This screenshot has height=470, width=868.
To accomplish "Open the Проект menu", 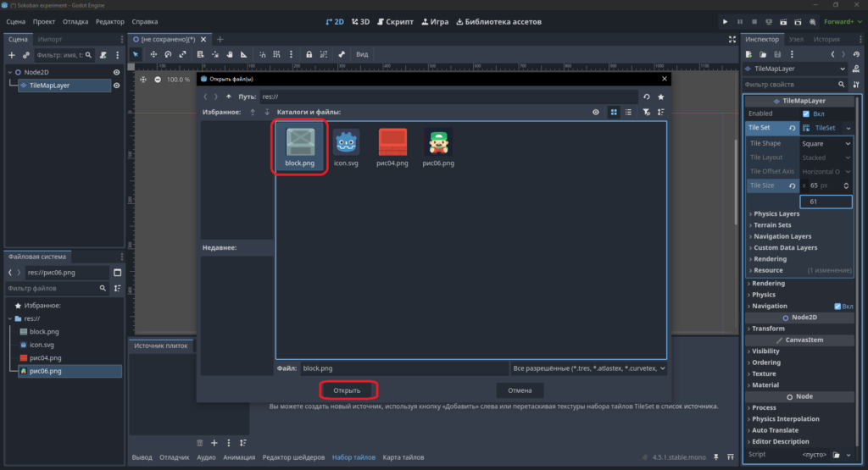I will point(44,21).
